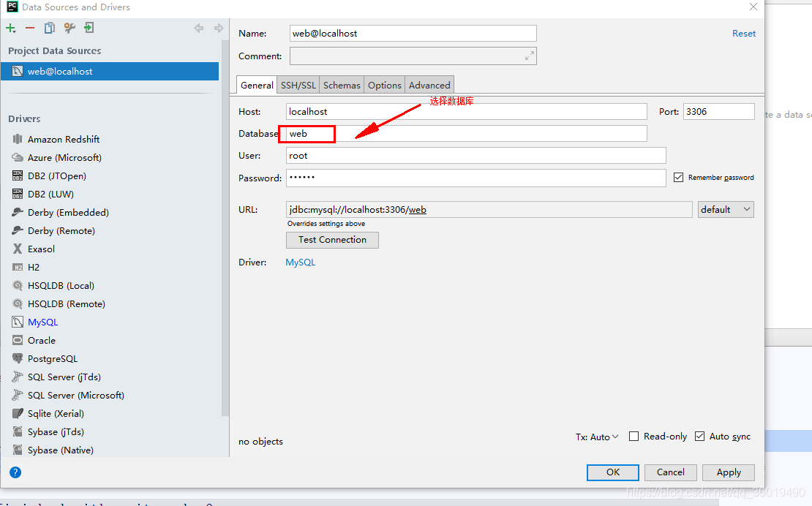Switch to the Options tab
Screen dimensions: 812x506
coord(385,85)
